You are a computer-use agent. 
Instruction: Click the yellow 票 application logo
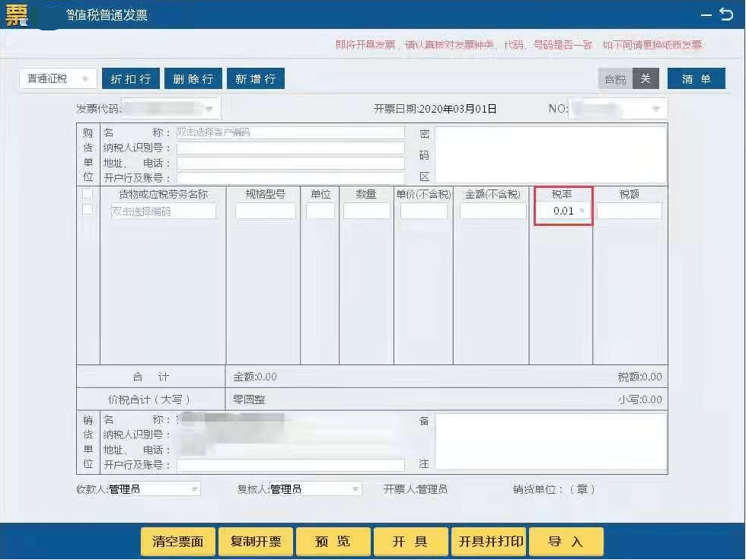tap(17, 14)
